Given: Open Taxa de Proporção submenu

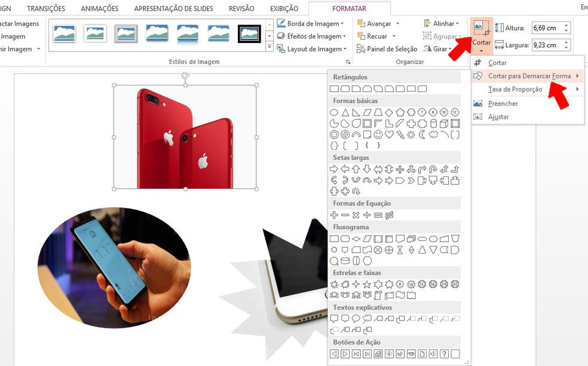Looking at the screenshot, I should pyautogui.click(x=527, y=89).
